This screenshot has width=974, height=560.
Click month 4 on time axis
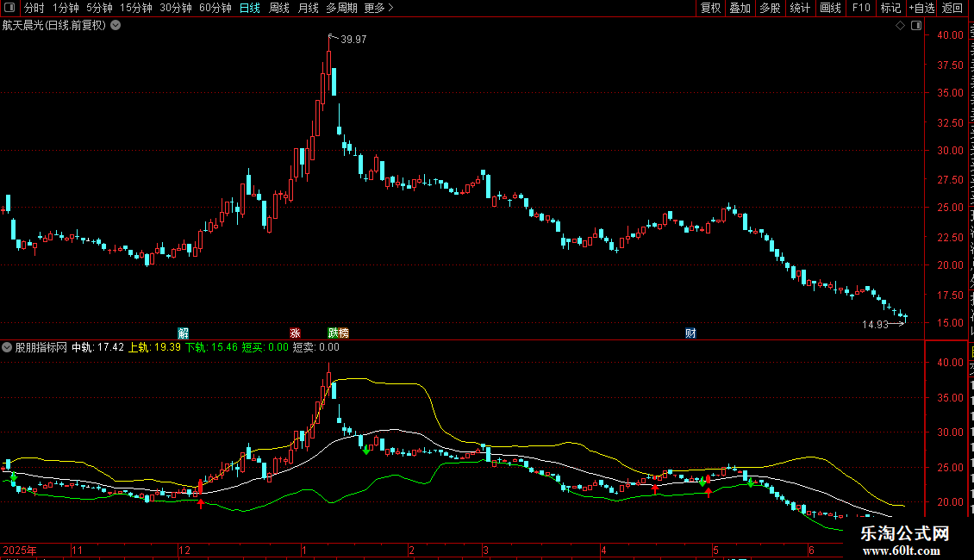tap(603, 550)
